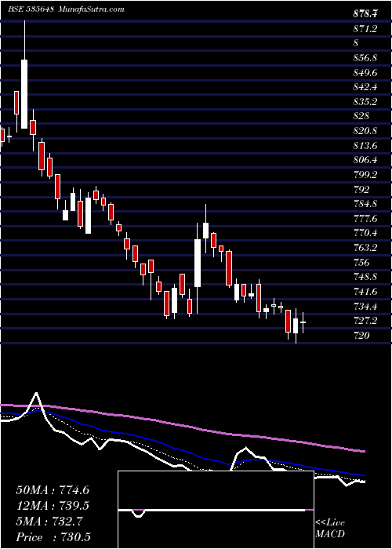Image resolution: width=392 pixels, height=549 pixels.
Task: Click the 50MA : 774.6 readout
Action: (53, 489)
